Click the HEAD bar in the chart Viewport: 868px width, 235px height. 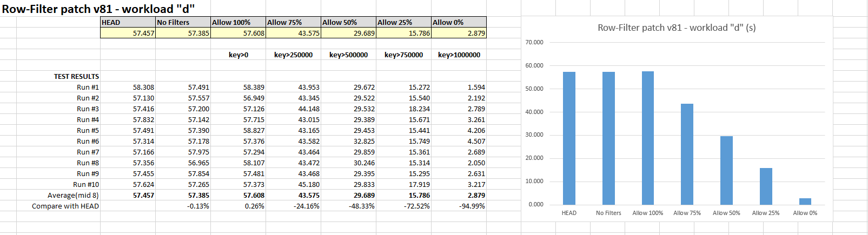coord(569,138)
